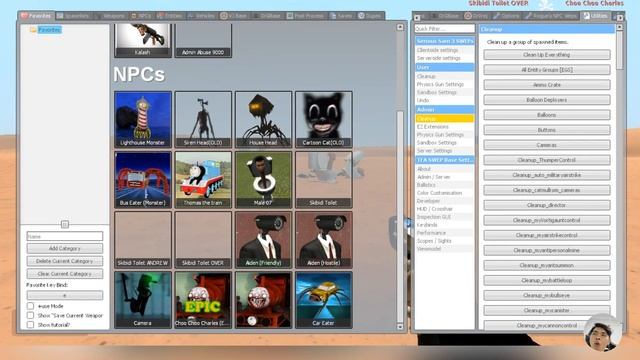Open the Vehicles tab

(201, 16)
